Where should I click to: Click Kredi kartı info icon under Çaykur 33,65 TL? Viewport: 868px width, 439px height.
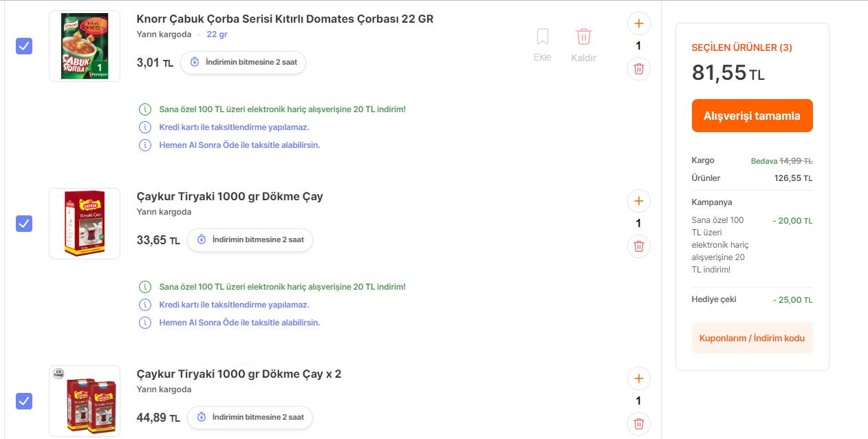click(145, 305)
